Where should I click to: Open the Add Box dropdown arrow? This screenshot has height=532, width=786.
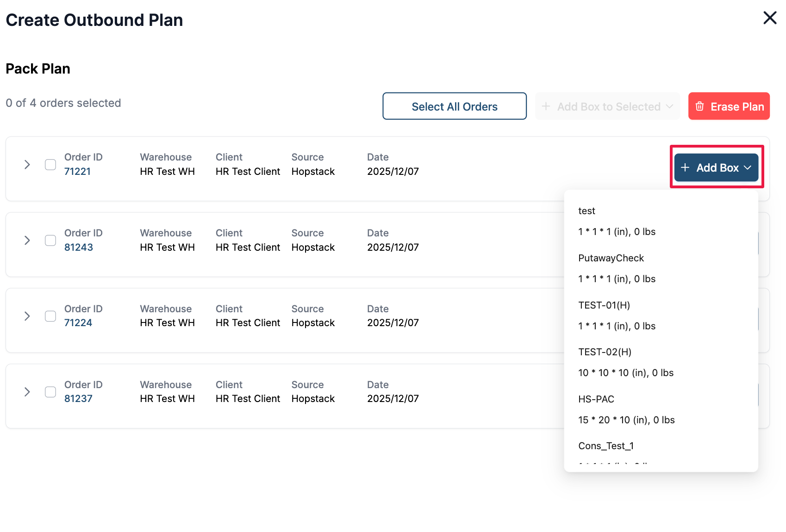pos(748,167)
